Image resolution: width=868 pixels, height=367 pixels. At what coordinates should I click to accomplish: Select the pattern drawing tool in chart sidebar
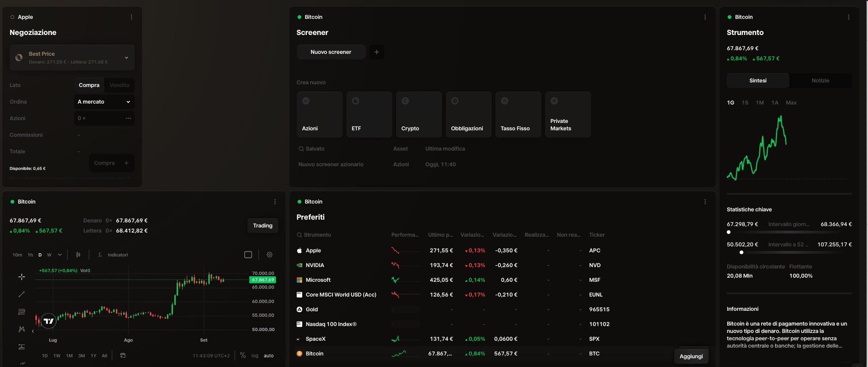22,329
